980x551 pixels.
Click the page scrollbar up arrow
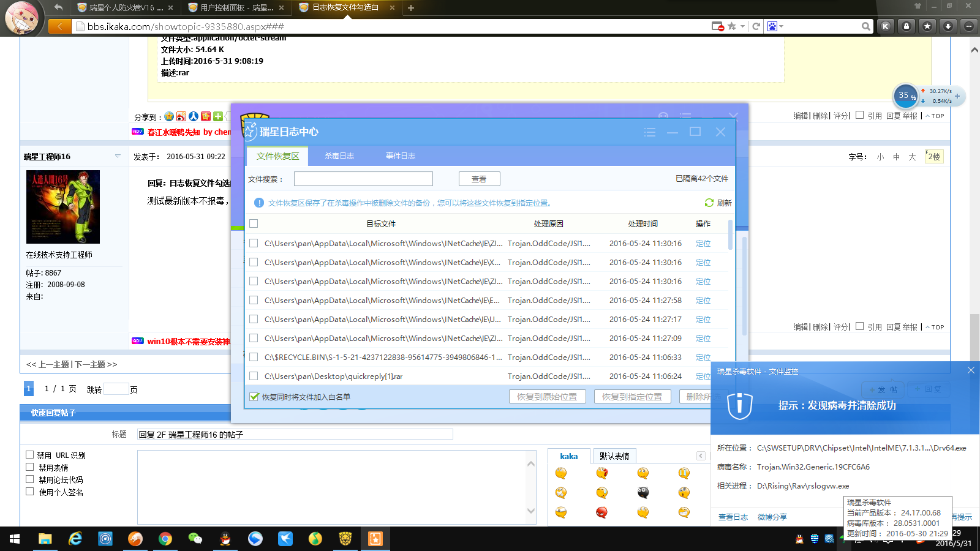[974, 50]
